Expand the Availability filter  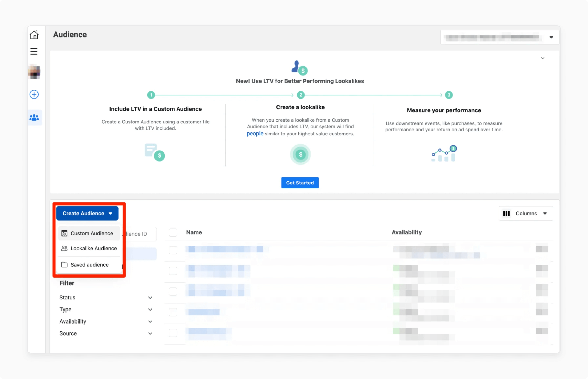point(106,322)
